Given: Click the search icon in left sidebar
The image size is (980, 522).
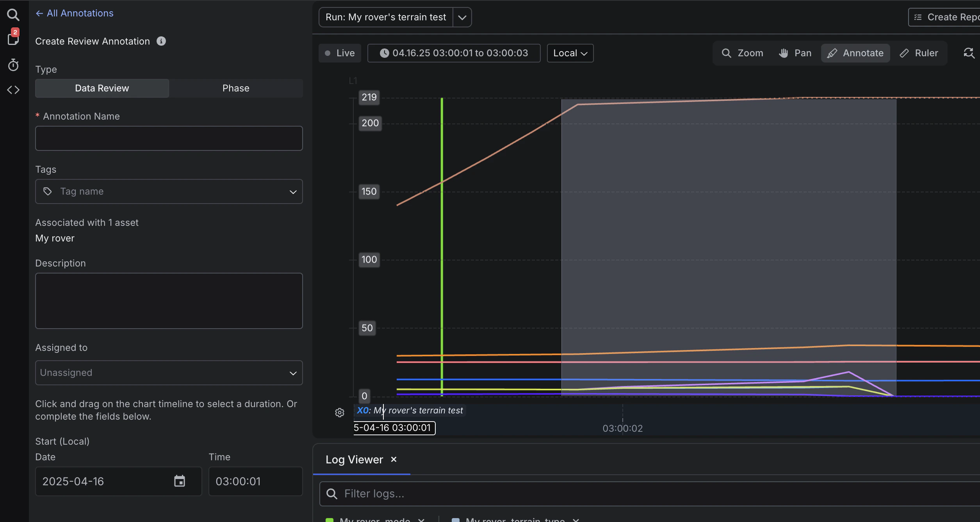Looking at the screenshot, I should [x=13, y=15].
